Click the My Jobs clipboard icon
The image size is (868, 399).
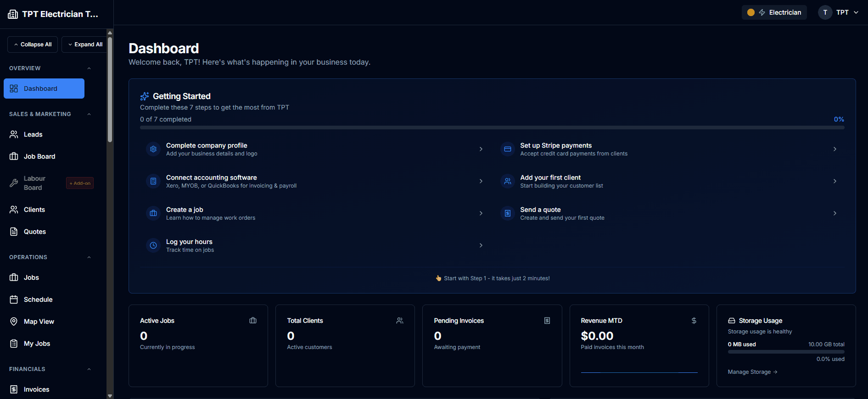(14, 344)
